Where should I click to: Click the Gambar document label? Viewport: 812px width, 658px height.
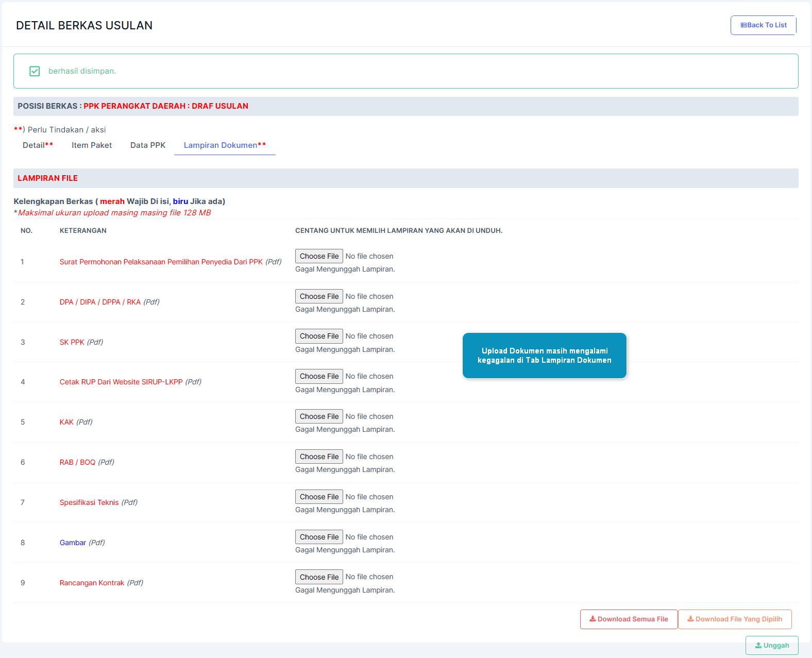tap(73, 543)
